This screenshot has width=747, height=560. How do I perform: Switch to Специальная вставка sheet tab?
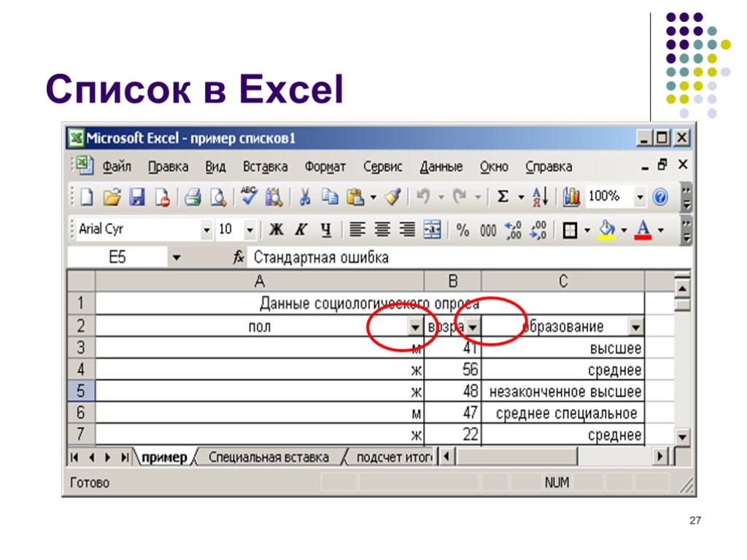[x=268, y=457]
